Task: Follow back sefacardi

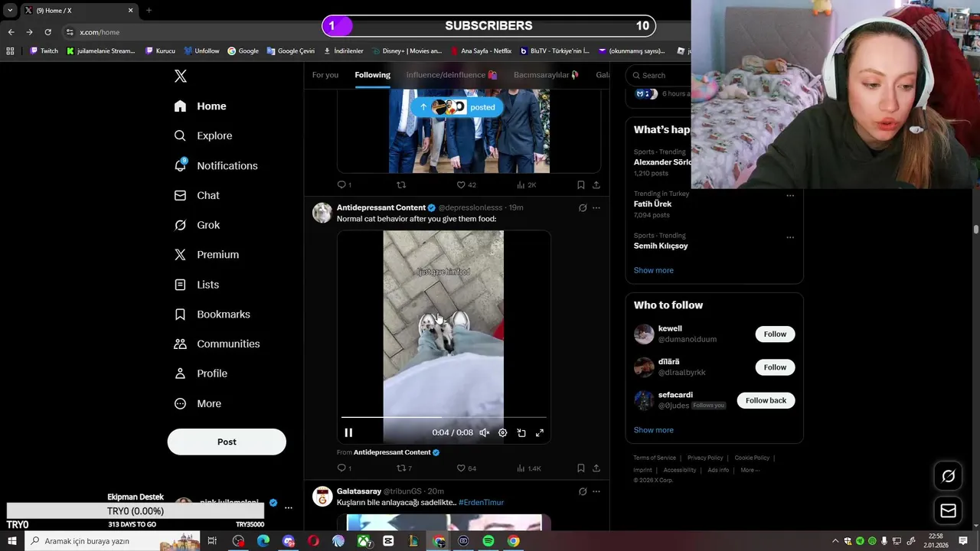Action: click(x=766, y=400)
